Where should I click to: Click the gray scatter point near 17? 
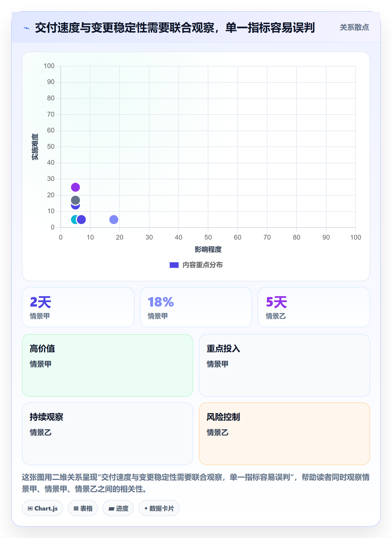coord(75,200)
